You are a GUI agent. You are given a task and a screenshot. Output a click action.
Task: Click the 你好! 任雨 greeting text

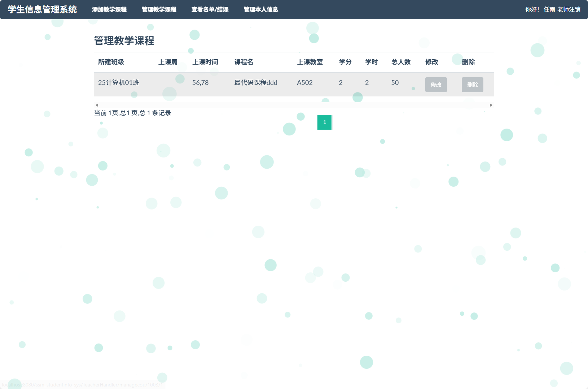point(539,10)
